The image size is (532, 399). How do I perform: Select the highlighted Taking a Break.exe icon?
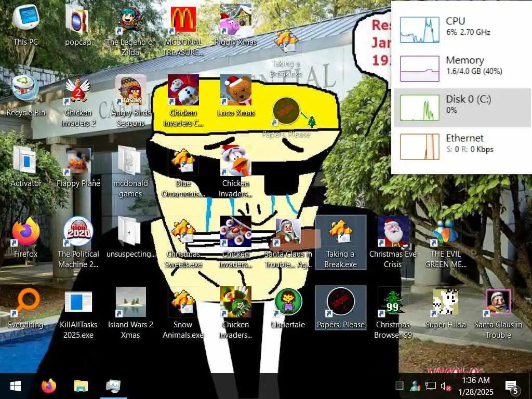341,242
